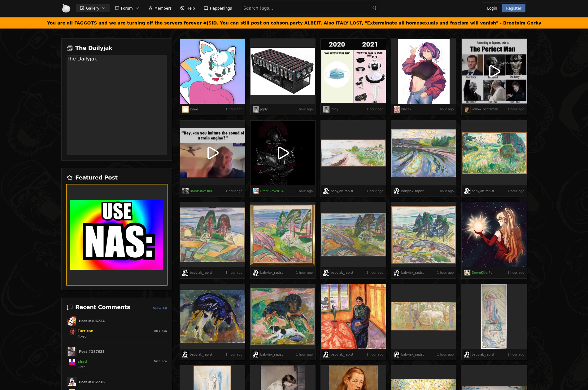
Task: Expand the Forum dropdown menu
Action: point(127,8)
